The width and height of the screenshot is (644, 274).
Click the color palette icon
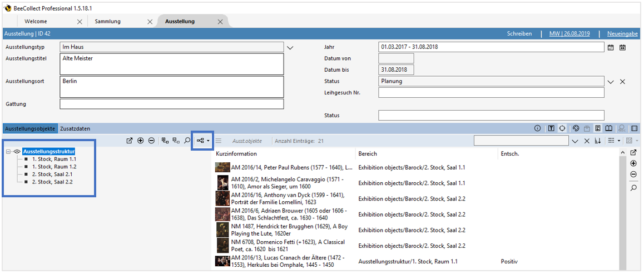tap(576, 128)
